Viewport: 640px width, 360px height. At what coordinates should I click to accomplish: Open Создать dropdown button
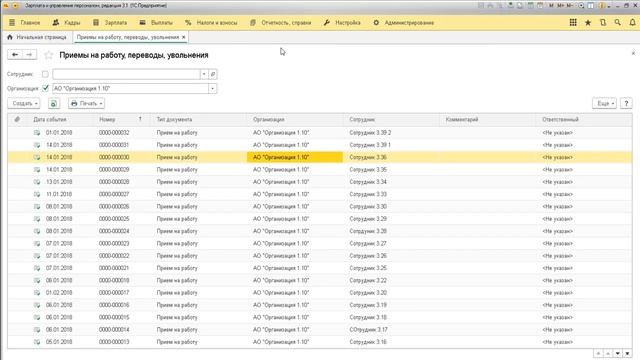(x=24, y=104)
